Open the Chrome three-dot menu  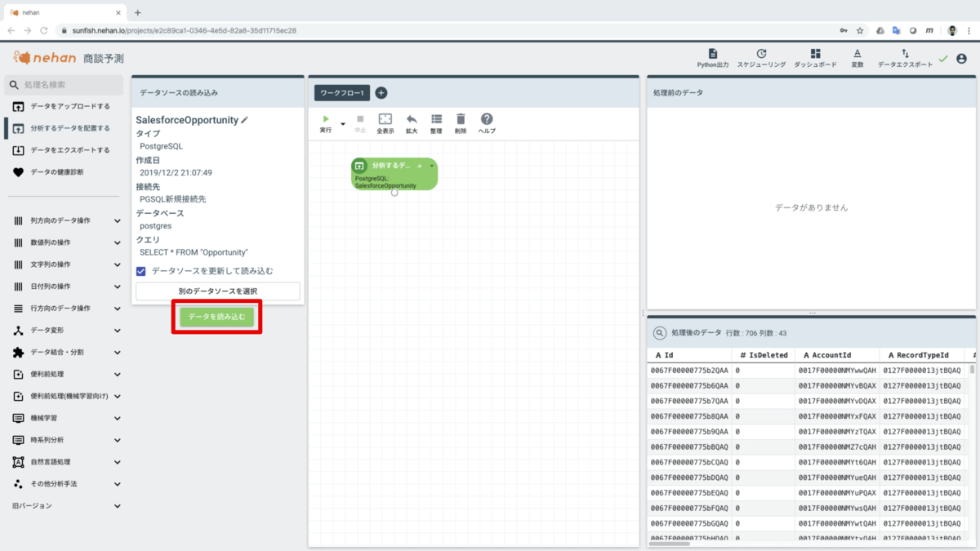tap(970, 30)
